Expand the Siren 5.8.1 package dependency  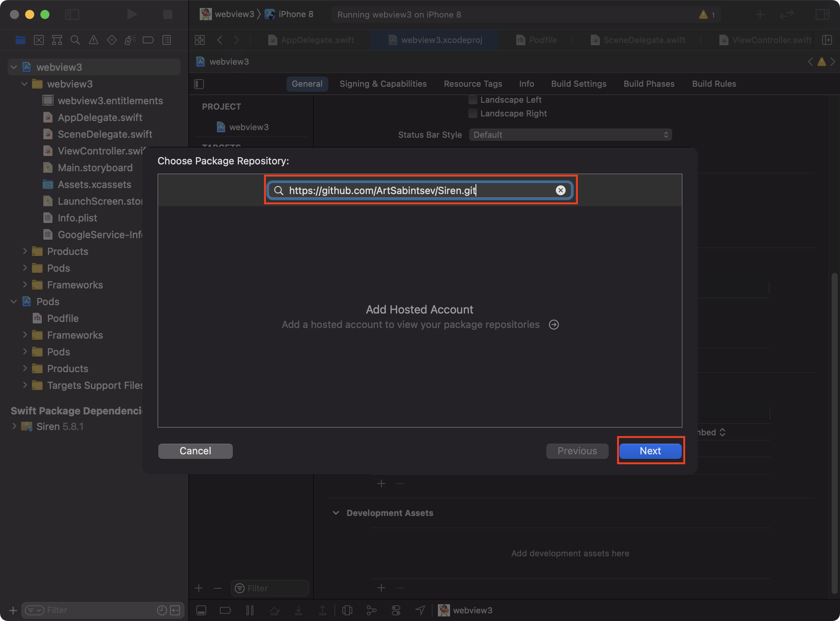[14, 426]
